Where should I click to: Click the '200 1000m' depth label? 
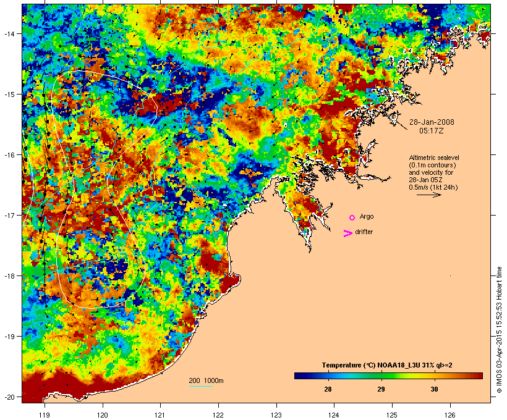pos(206,380)
